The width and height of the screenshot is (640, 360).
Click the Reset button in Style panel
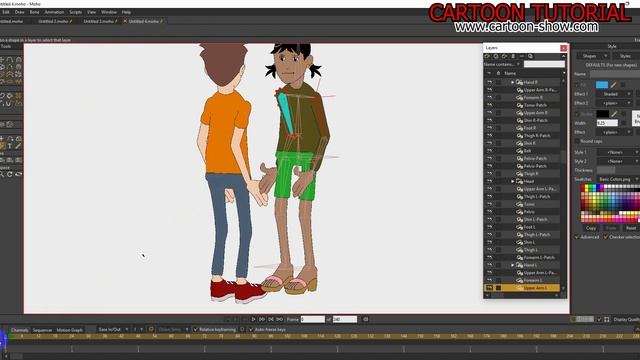point(631,228)
